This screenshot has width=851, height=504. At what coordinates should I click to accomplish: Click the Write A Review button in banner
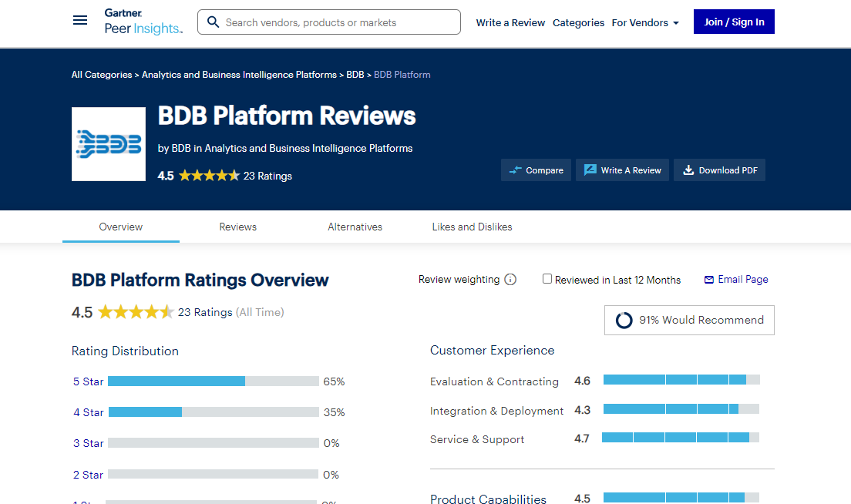click(x=622, y=170)
